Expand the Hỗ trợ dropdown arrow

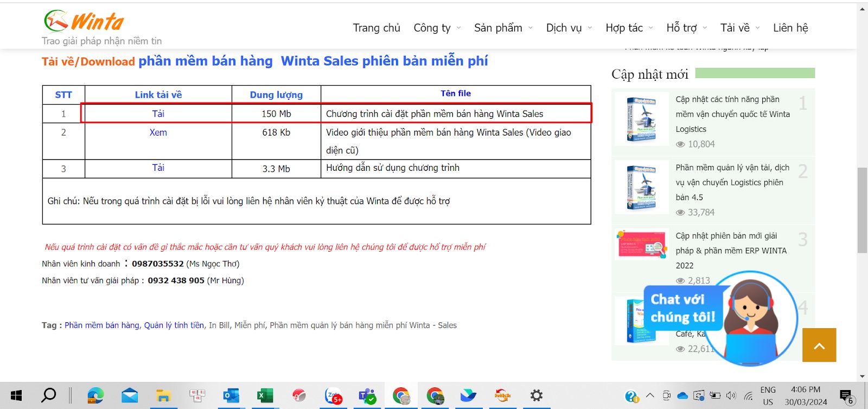pyautogui.click(x=705, y=28)
